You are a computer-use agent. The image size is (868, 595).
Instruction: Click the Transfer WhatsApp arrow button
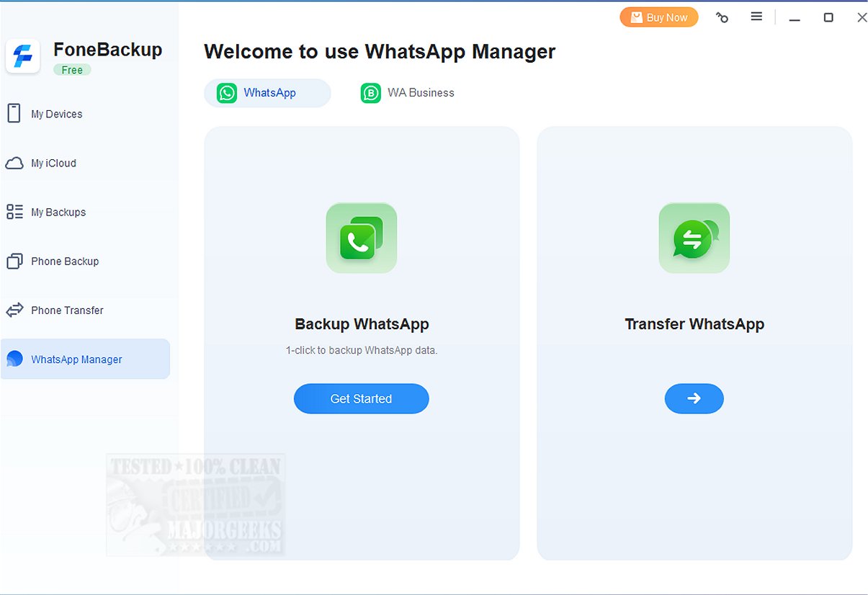694,398
